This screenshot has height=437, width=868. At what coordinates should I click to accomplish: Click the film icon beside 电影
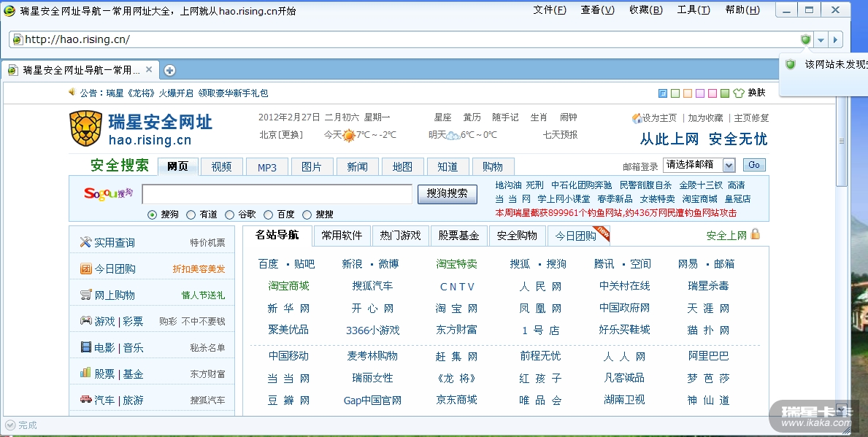[85, 347]
